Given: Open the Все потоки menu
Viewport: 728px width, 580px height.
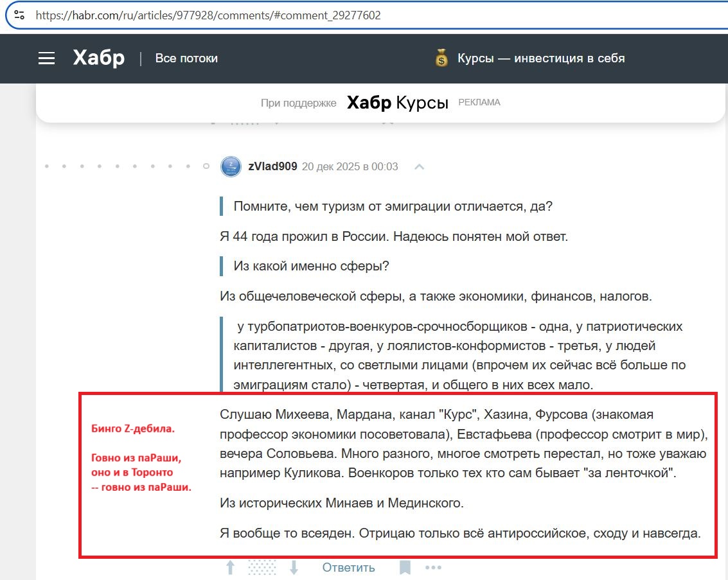Looking at the screenshot, I should coord(186,58).
